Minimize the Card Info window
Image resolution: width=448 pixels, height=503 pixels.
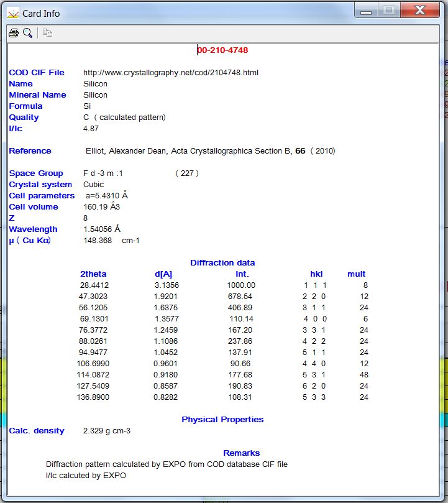pyautogui.click(x=367, y=11)
